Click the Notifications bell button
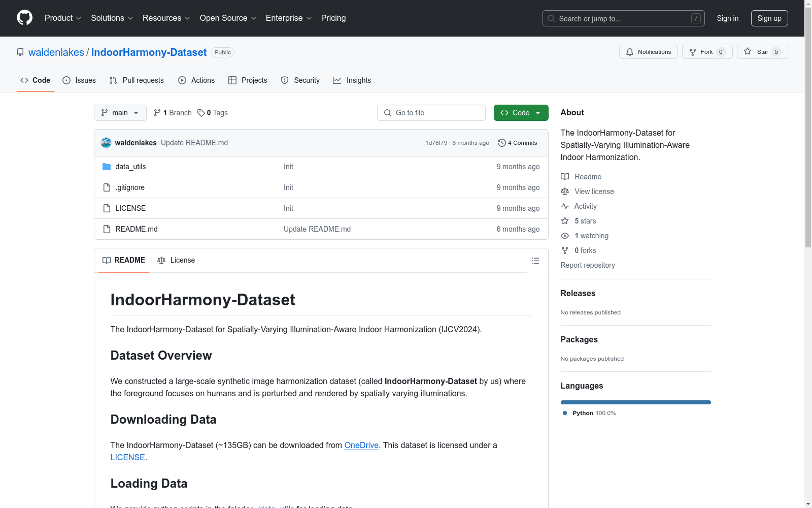Image resolution: width=812 pixels, height=508 pixels. pyautogui.click(x=648, y=52)
